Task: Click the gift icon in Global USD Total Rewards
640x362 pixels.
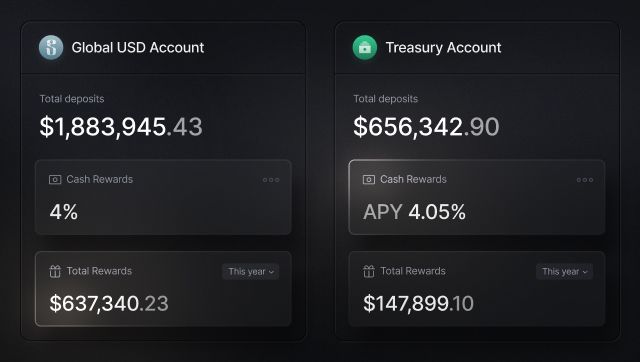Action: tap(55, 271)
